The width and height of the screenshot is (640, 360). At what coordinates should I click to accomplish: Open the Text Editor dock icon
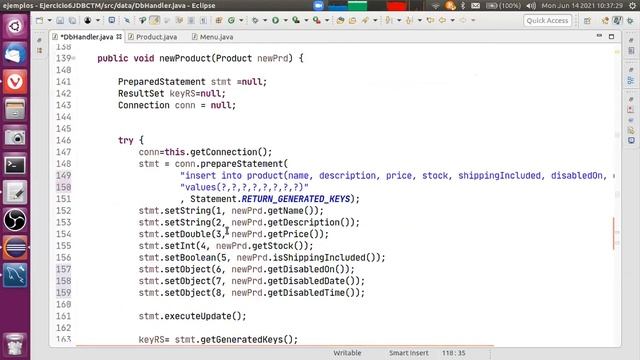pos(15,193)
